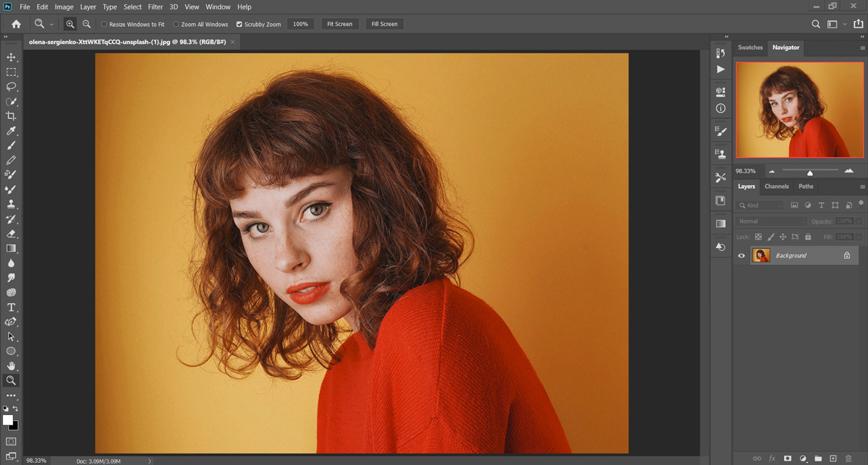
Task: Enable Resize Windows to Fit checkbox
Action: coord(103,25)
